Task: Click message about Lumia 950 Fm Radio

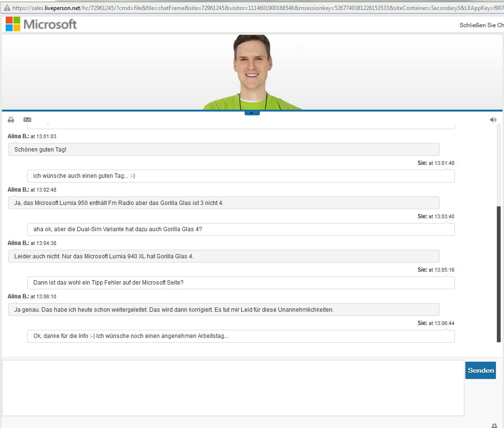Action: [224, 203]
